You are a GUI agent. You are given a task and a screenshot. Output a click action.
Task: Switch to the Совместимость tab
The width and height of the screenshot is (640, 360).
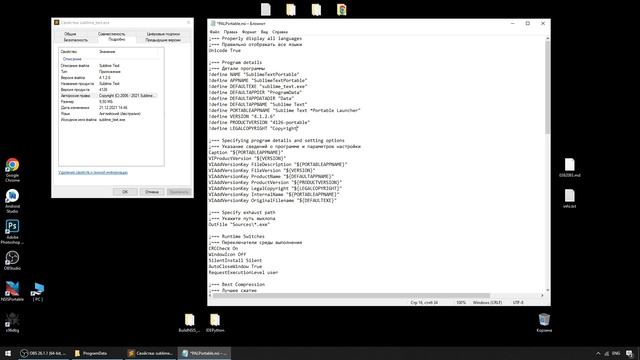point(111,34)
